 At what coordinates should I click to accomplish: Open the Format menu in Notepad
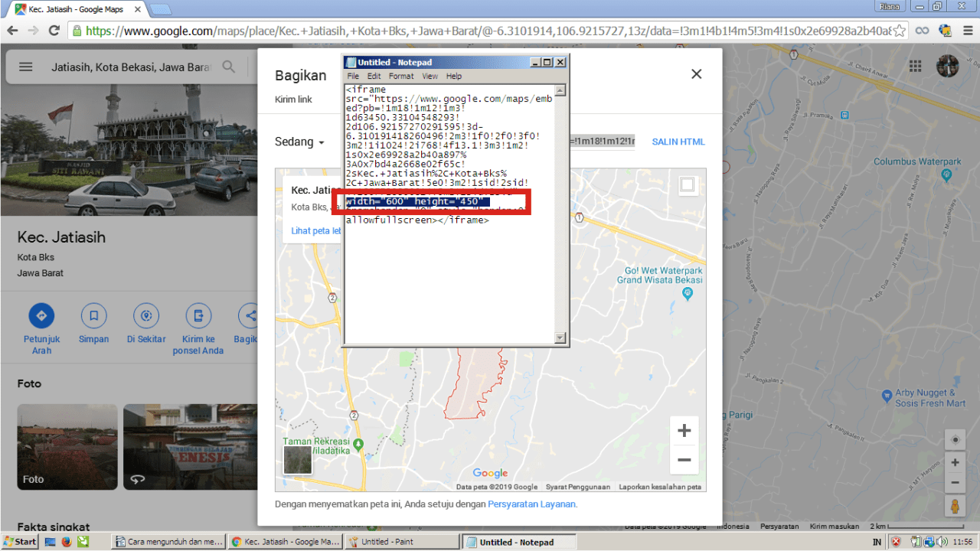pyautogui.click(x=401, y=77)
